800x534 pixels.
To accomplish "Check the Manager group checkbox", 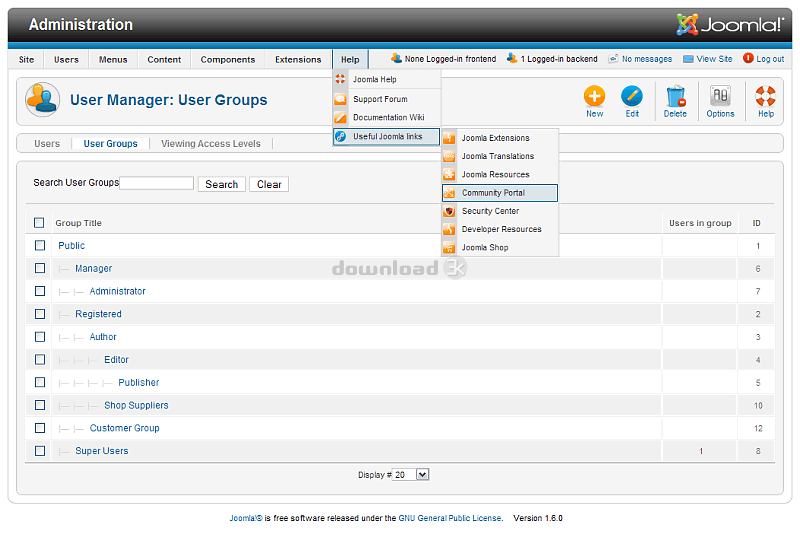I will click(40, 268).
